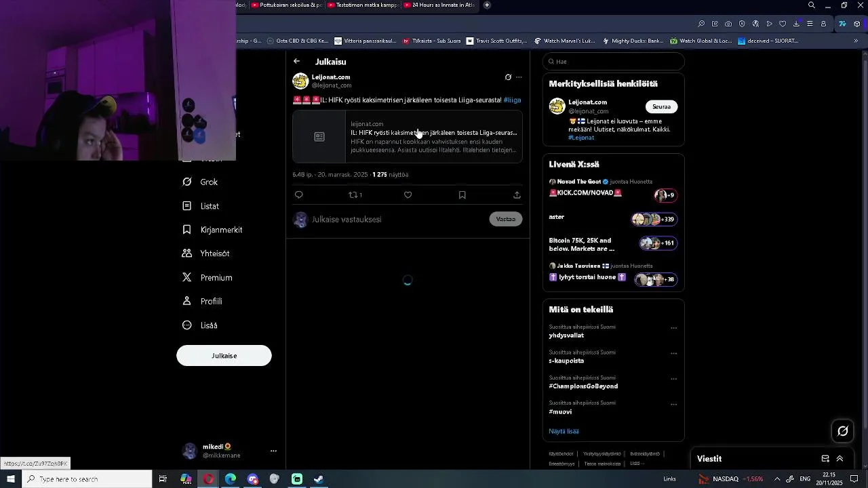Image resolution: width=868 pixels, height=488 pixels.
Task: Click Näytä lisää under trends
Action: tap(564, 431)
